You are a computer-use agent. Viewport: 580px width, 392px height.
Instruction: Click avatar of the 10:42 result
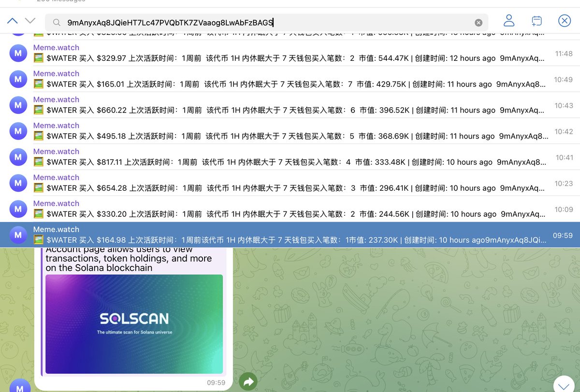coord(18,131)
